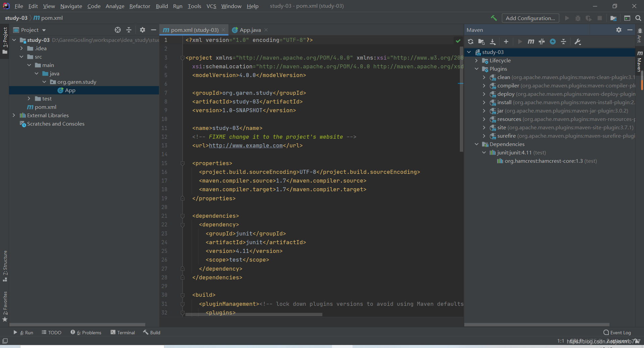Locate opened file in Project tree

tap(118, 30)
